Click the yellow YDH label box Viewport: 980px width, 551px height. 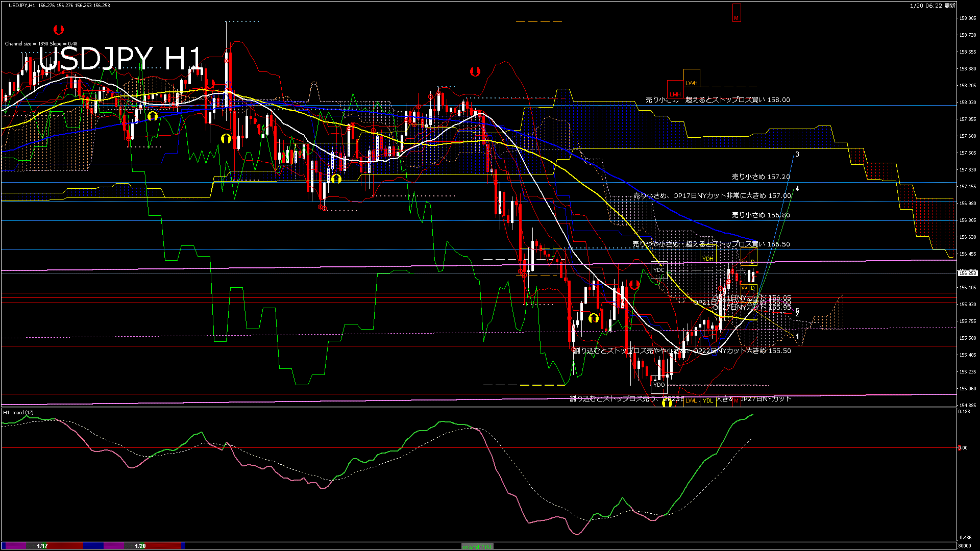[x=707, y=259]
